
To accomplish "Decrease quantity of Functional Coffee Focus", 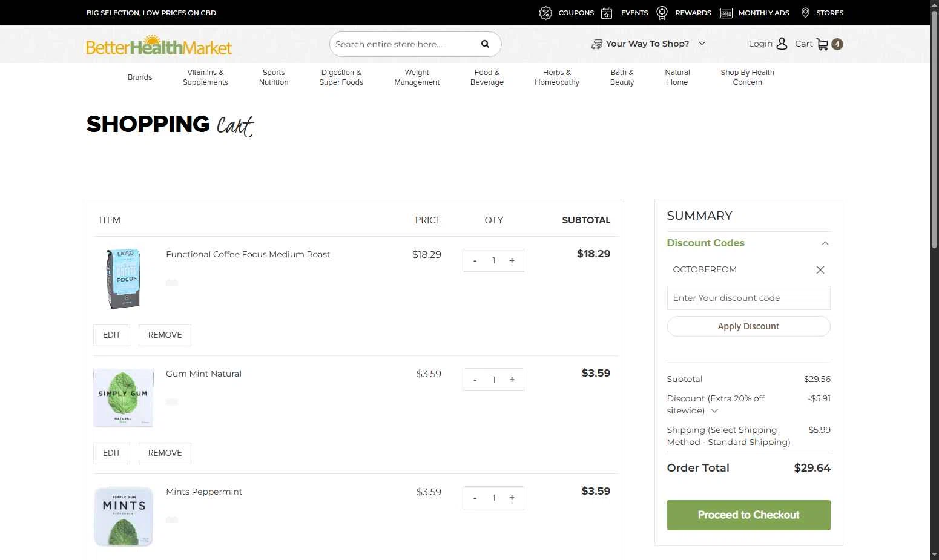I will click(x=475, y=260).
